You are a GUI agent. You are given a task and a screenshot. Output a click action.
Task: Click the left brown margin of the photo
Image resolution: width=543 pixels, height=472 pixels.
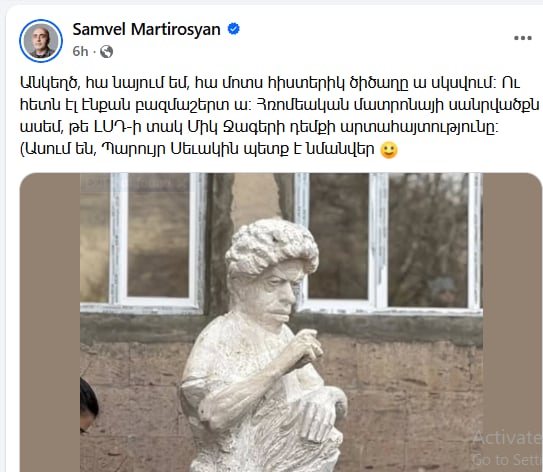tap(50, 322)
